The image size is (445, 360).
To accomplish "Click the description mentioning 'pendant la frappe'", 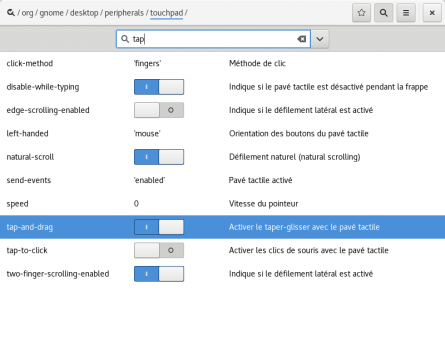I will pyautogui.click(x=328, y=87).
